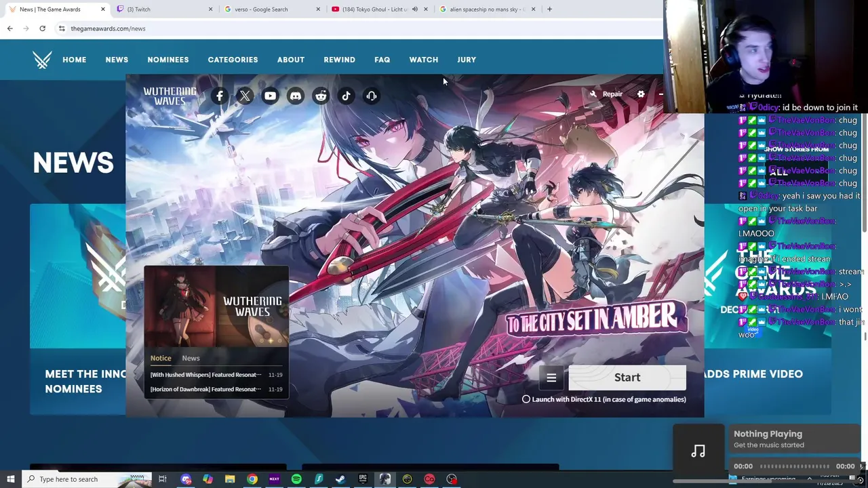Click music note icon in Nothing Playing widget

pyautogui.click(x=698, y=451)
